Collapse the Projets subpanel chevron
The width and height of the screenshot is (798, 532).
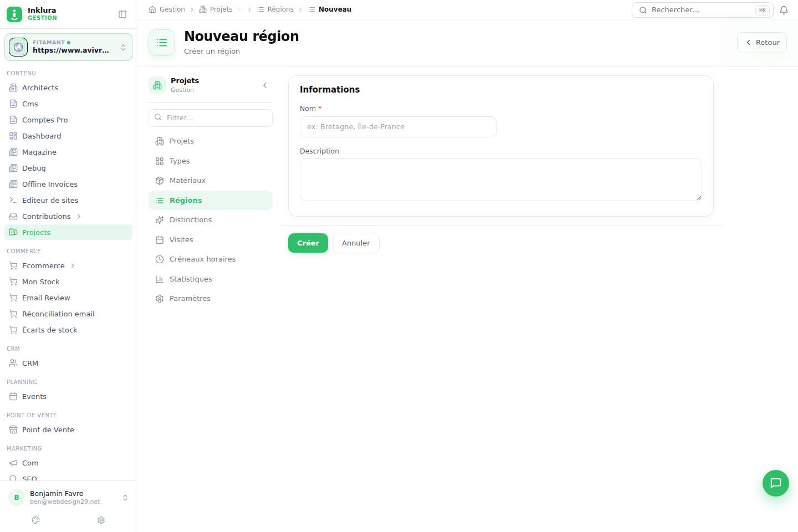(x=265, y=85)
